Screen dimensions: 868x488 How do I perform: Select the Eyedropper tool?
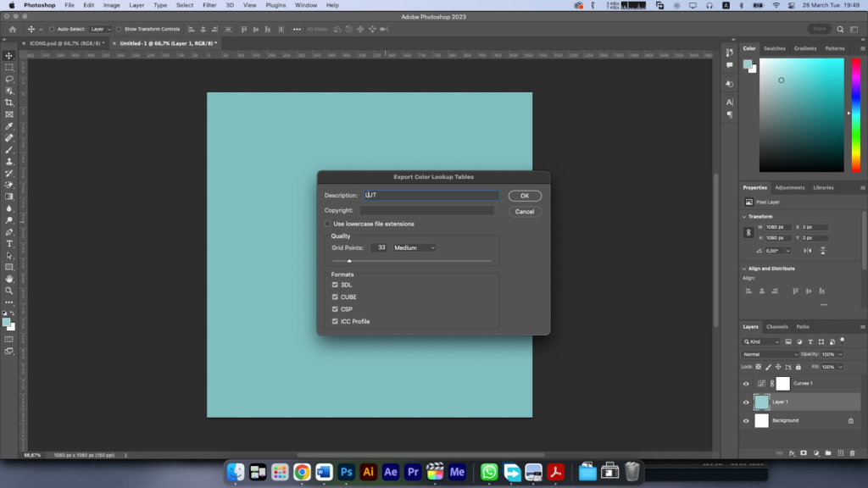pos(8,126)
